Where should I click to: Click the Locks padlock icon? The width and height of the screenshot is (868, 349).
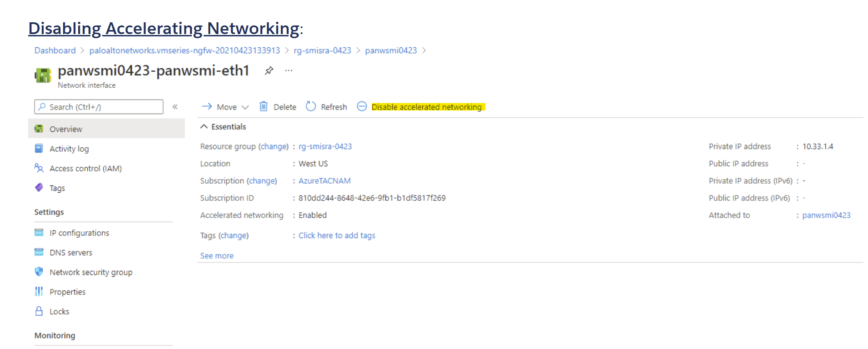point(39,311)
